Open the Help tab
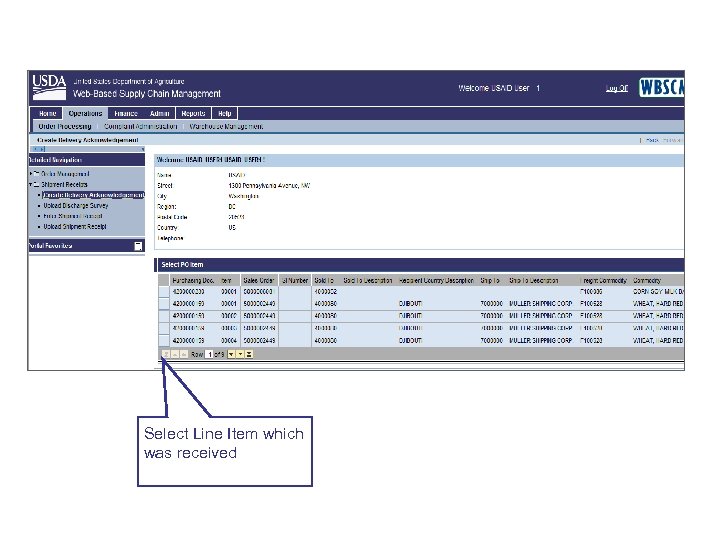 (x=225, y=113)
